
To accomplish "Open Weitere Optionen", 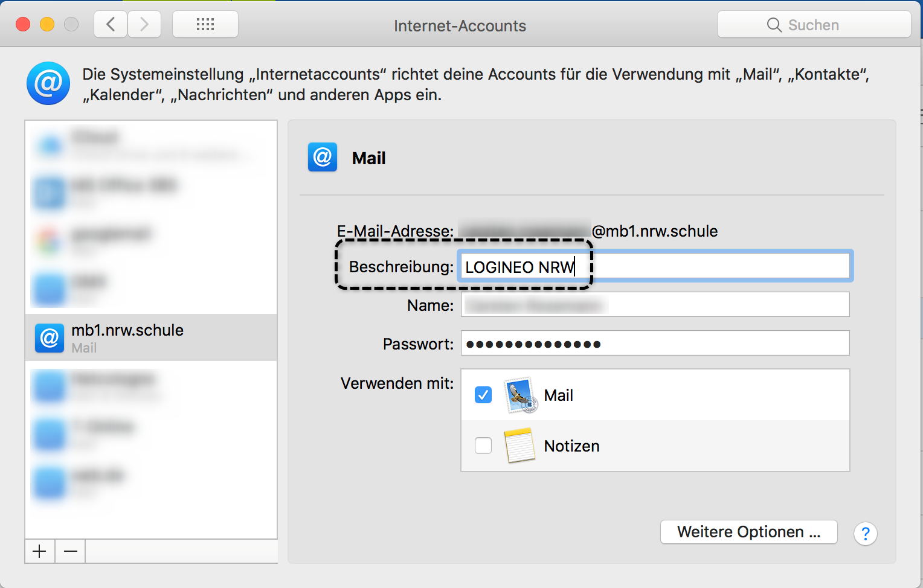I will pyautogui.click(x=749, y=532).
